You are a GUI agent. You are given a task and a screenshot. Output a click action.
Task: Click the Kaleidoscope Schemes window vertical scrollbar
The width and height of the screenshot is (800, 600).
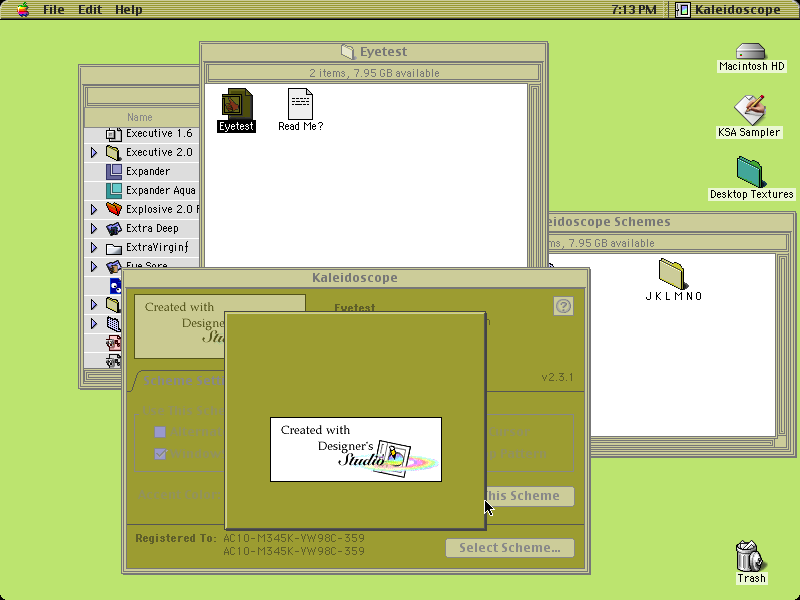click(782, 346)
